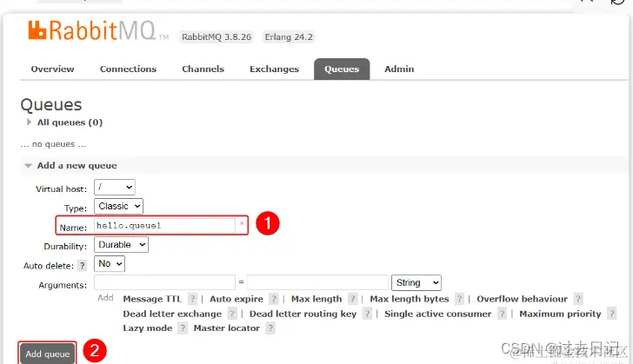Show help for Maximum priority

[x=611, y=314]
